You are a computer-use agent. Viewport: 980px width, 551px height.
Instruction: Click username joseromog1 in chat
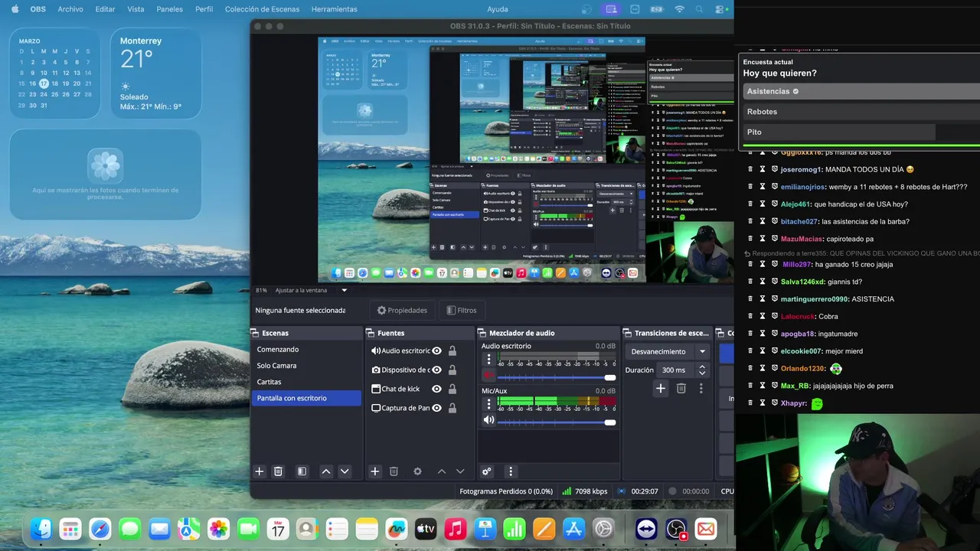coord(802,169)
